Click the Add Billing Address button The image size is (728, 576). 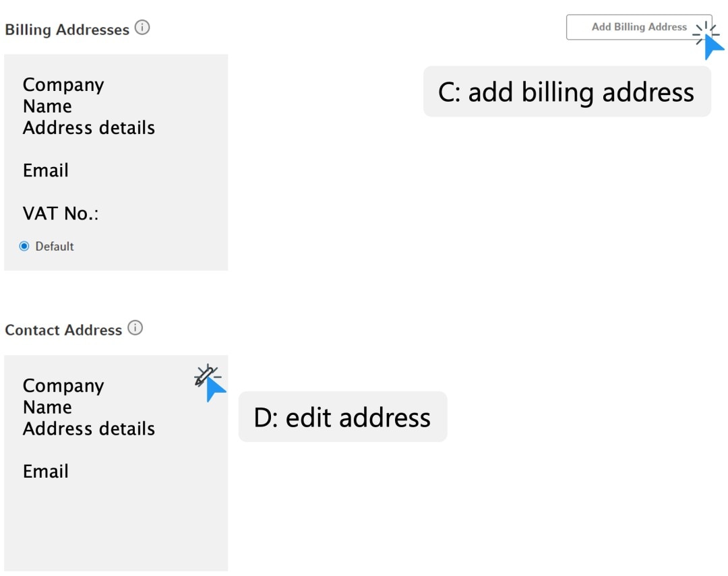[x=638, y=27]
